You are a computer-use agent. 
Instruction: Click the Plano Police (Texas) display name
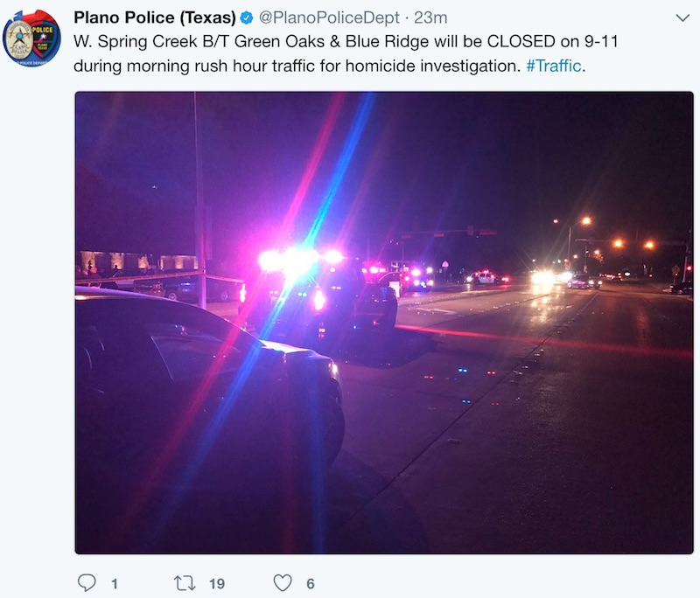[x=155, y=17]
